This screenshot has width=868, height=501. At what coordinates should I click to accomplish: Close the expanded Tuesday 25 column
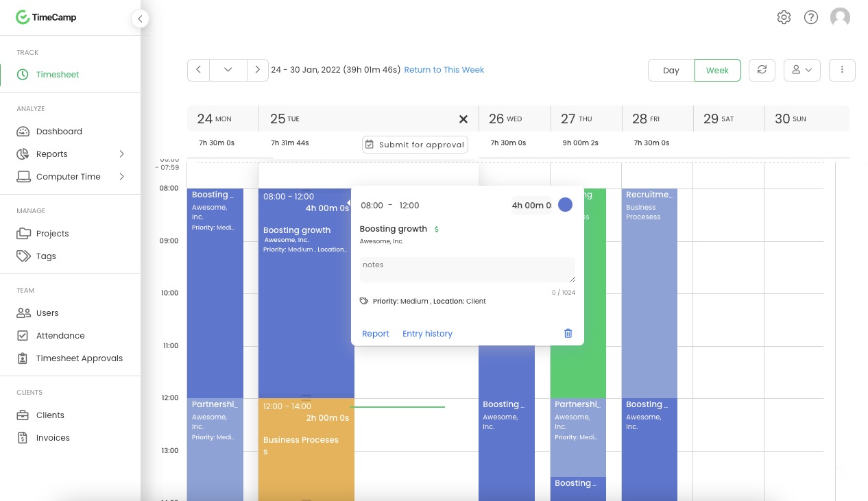[463, 119]
